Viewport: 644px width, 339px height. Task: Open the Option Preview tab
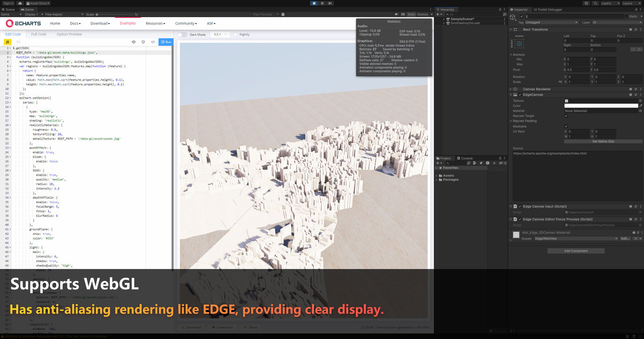point(69,34)
